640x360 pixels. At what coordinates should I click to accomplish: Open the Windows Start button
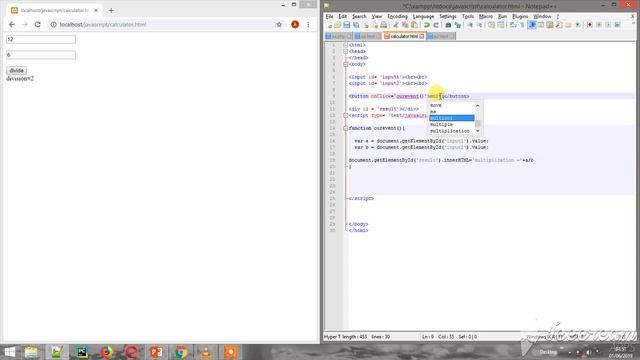(9, 352)
